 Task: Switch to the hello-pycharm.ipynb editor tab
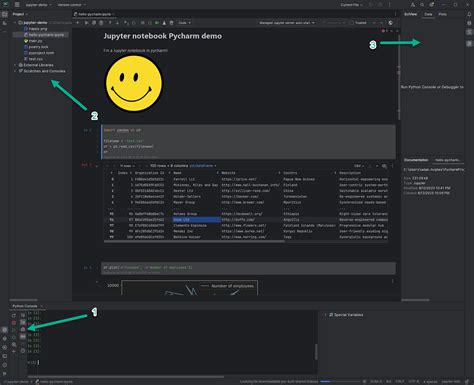pyautogui.click(x=94, y=14)
